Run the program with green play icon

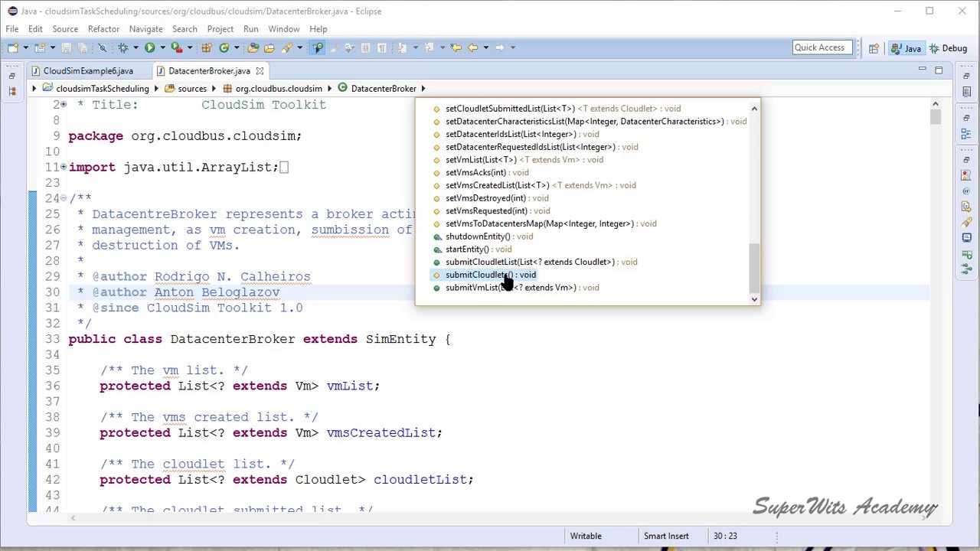(150, 47)
